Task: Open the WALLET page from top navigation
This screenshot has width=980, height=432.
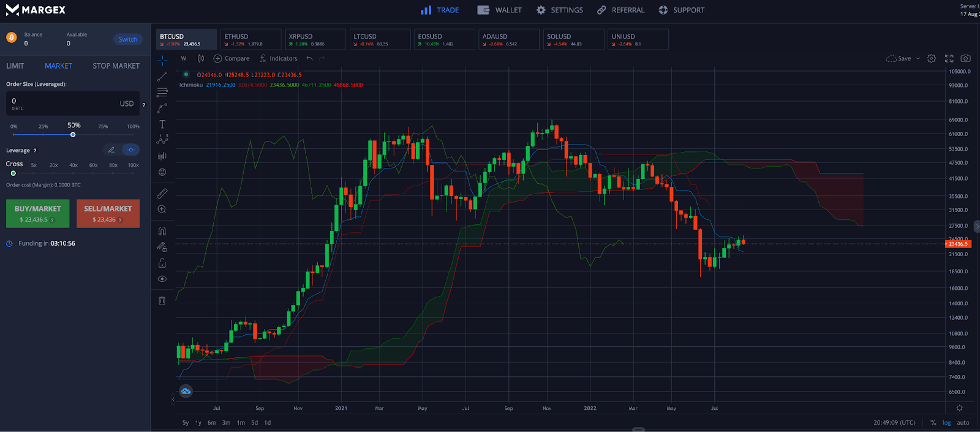Action: click(x=500, y=10)
